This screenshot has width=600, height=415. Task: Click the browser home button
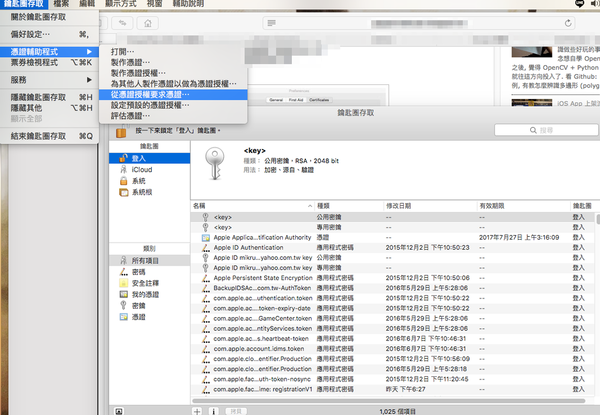pos(148,23)
